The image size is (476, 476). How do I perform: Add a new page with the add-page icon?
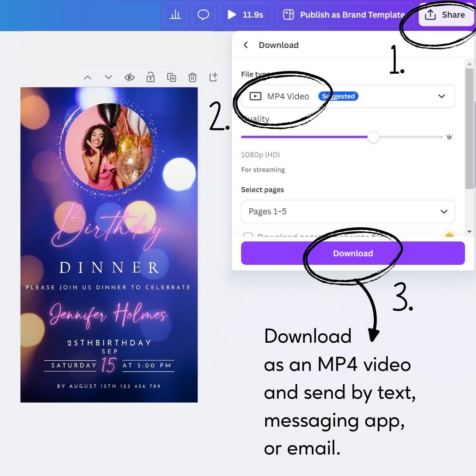click(214, 77)
